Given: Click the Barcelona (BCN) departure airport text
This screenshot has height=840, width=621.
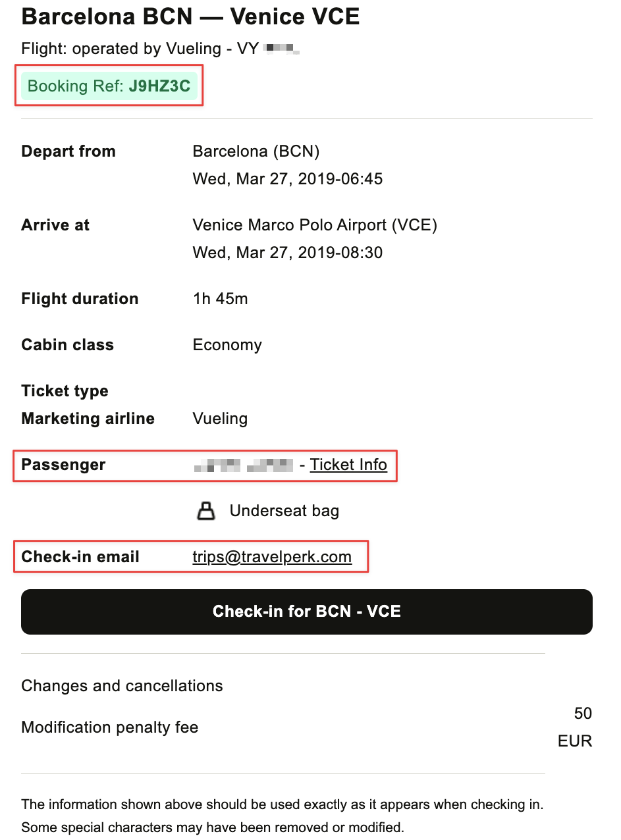Looking at the screenshot, I should tap(256, 151).
